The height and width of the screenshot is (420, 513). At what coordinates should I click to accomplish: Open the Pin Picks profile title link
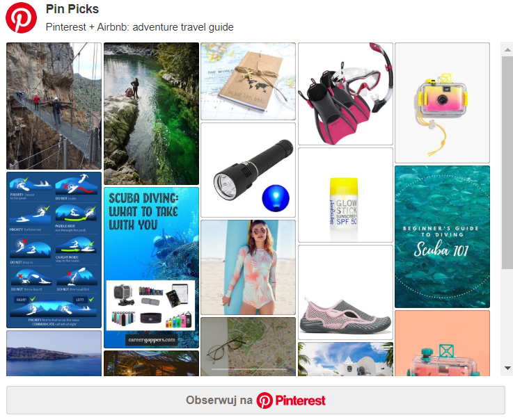click(x=72, y=9)
